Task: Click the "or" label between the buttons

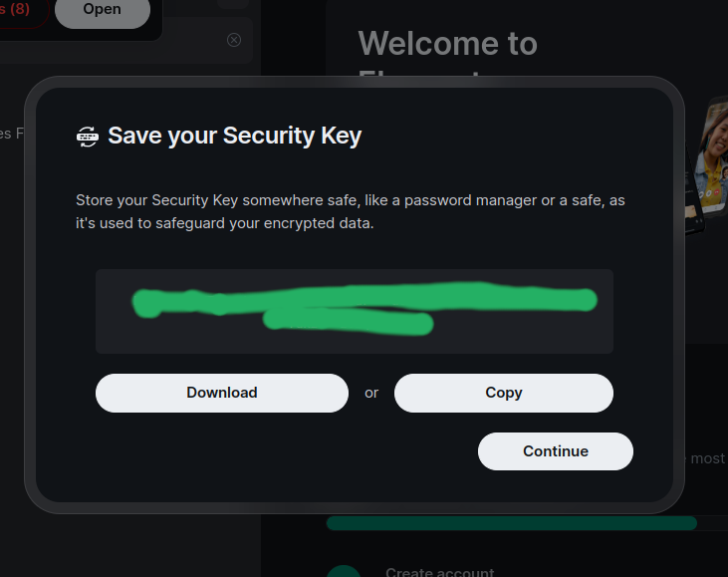Action: 371,393
